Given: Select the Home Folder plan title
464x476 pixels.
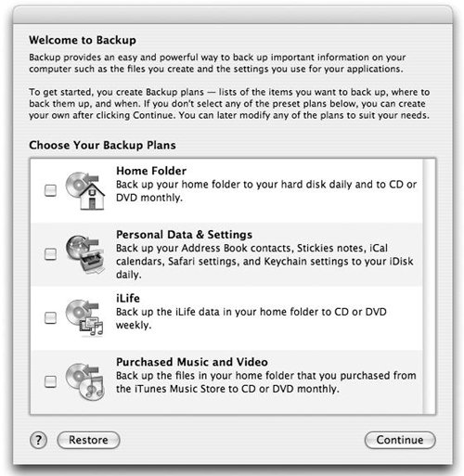Looking at the screenshot, I should click(151, 171).
